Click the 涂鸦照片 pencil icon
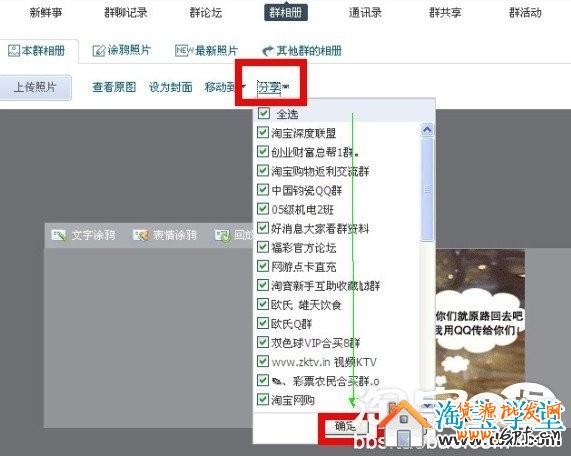 click(98, 51)
